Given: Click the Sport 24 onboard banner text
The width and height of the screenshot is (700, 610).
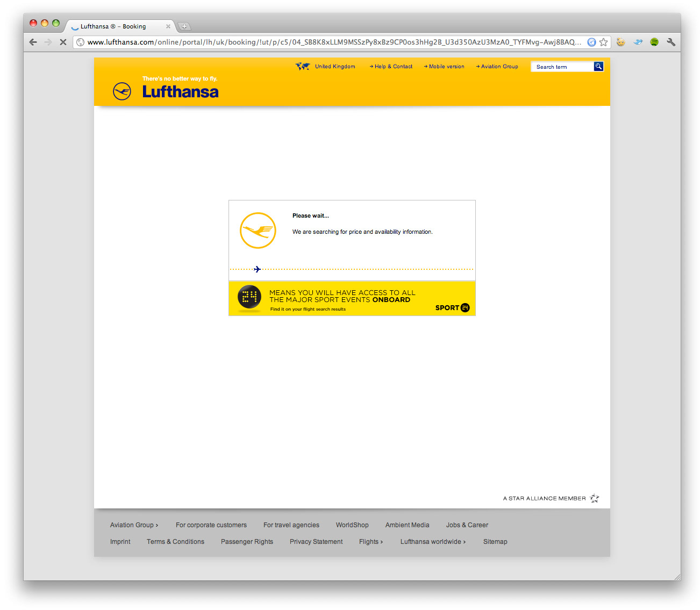Looking at the screenshot, I should (x=342, y=296).
